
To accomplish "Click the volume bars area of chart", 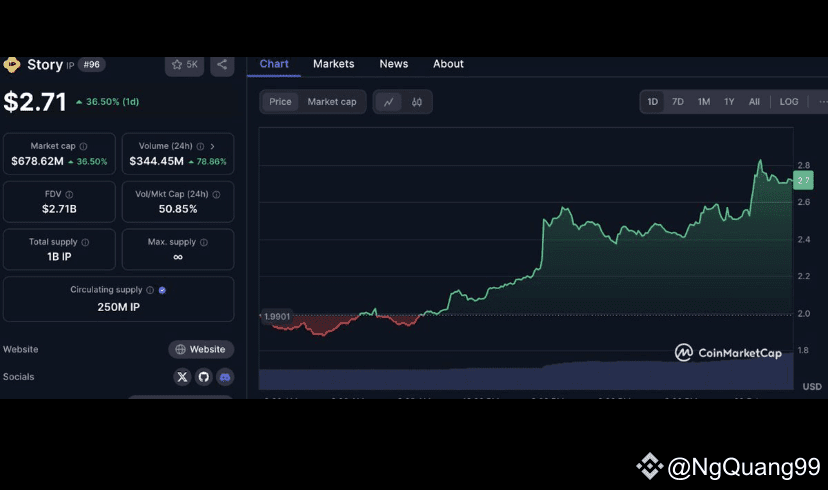I will (x=526, y=375).
